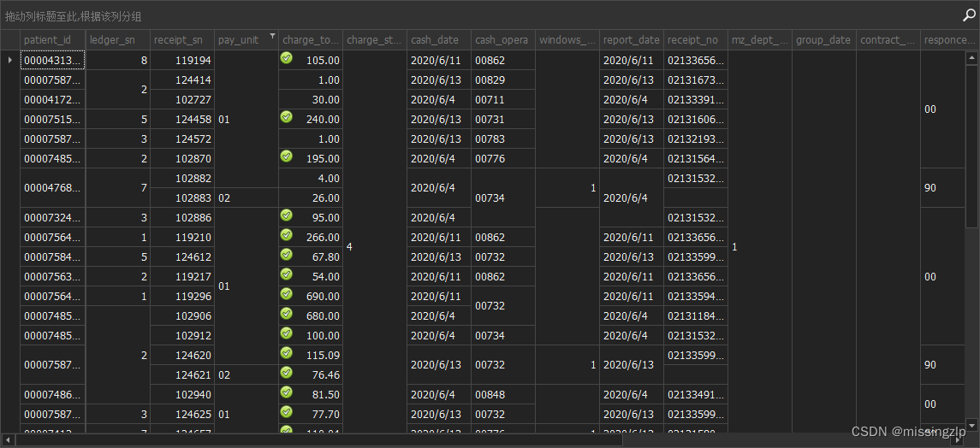Select receipt_sn cell 119217
Viewport: 980px width, 448px height.
(181, 276)
